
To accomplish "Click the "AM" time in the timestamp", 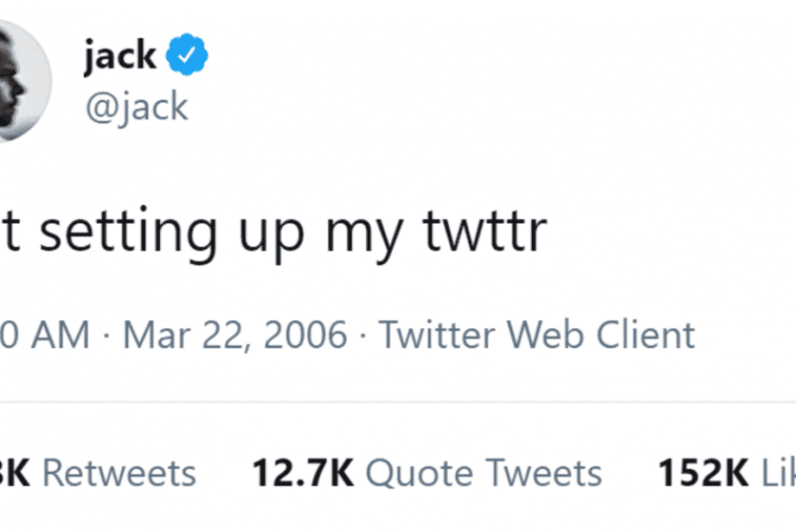I will click(x=59, y=335).
